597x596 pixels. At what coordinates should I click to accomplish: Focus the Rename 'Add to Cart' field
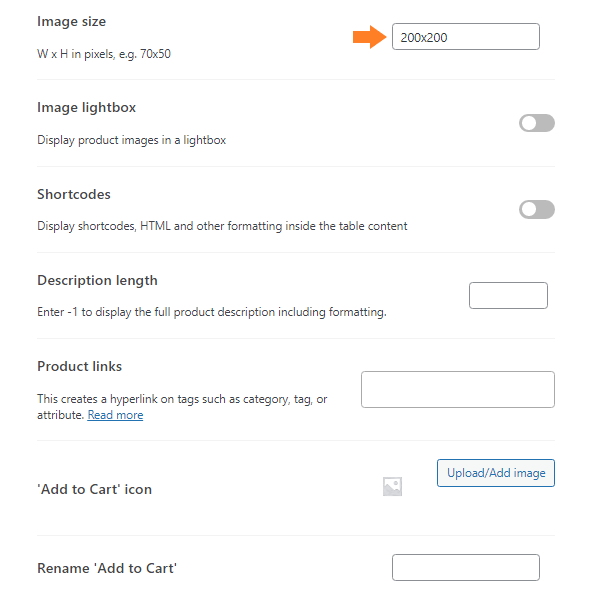point(466,567)
